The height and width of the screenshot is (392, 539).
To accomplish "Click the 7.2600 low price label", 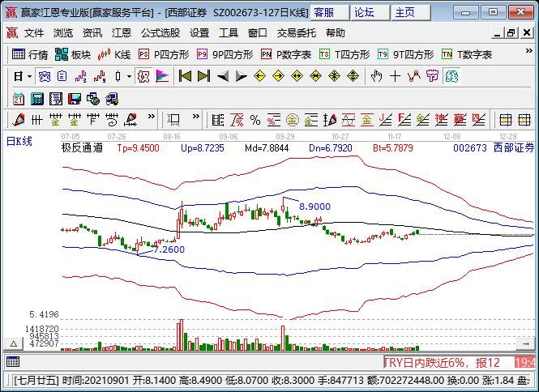I will [x=169, y=249].
